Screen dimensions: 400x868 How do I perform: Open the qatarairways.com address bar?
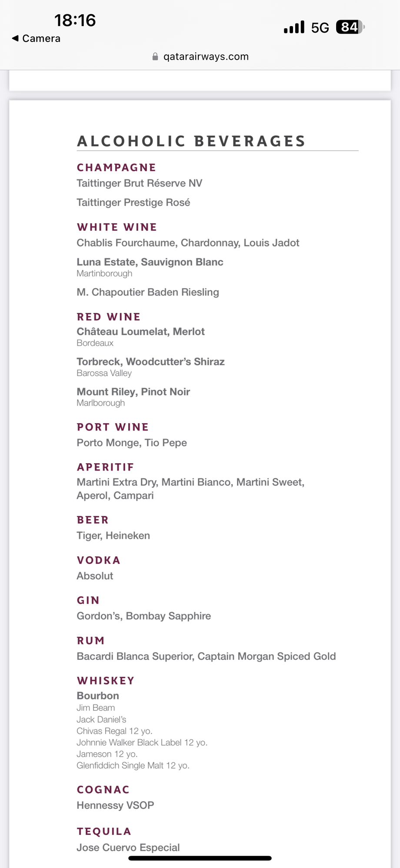pos(200,57)
